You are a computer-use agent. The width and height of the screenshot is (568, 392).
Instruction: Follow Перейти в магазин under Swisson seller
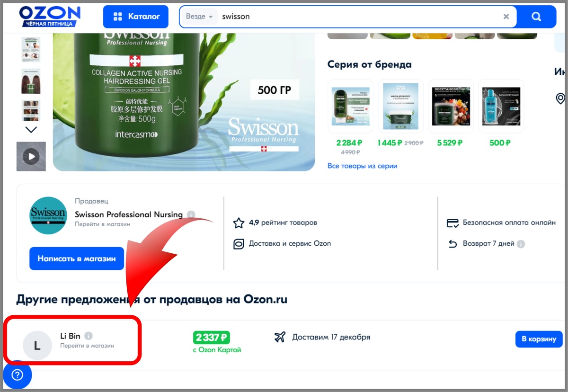click(102, 224)
